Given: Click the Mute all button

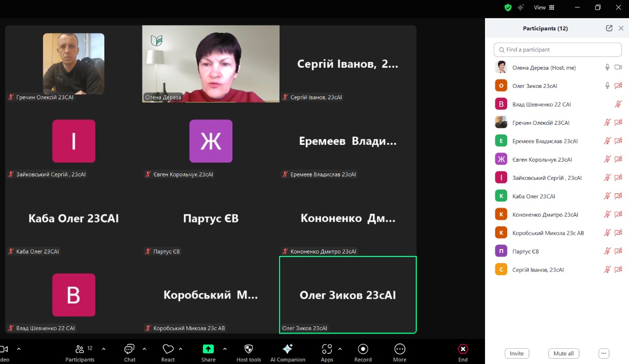Looking at the screenshot, I should click(x=564, y=353).
